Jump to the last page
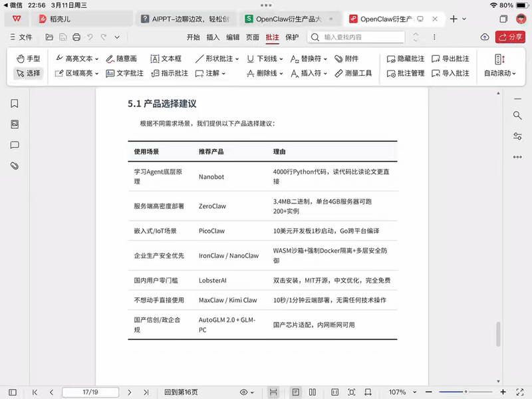Screen dimensions: 532x399 (146, 392)
